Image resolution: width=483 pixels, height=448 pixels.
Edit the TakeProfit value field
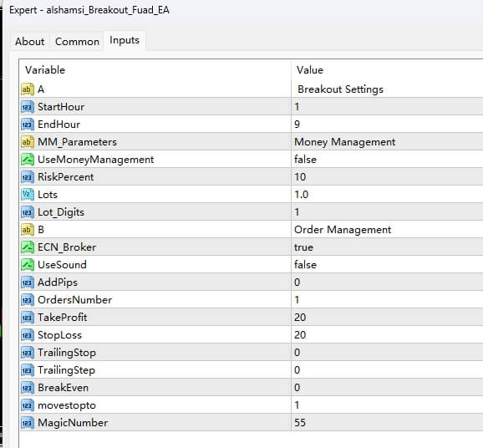pyautogui.click(x=387, y=318)
